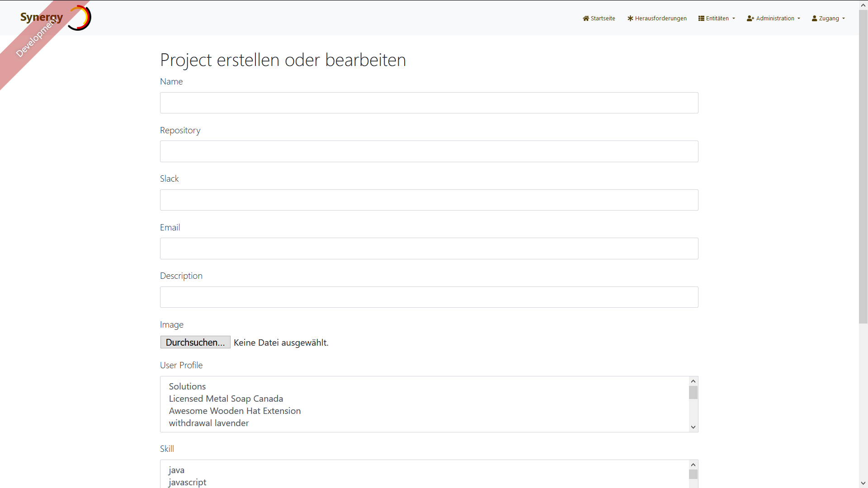Click the Description text field
The width and height of the screenshot is (868, 488).
[x=429, y=297]
